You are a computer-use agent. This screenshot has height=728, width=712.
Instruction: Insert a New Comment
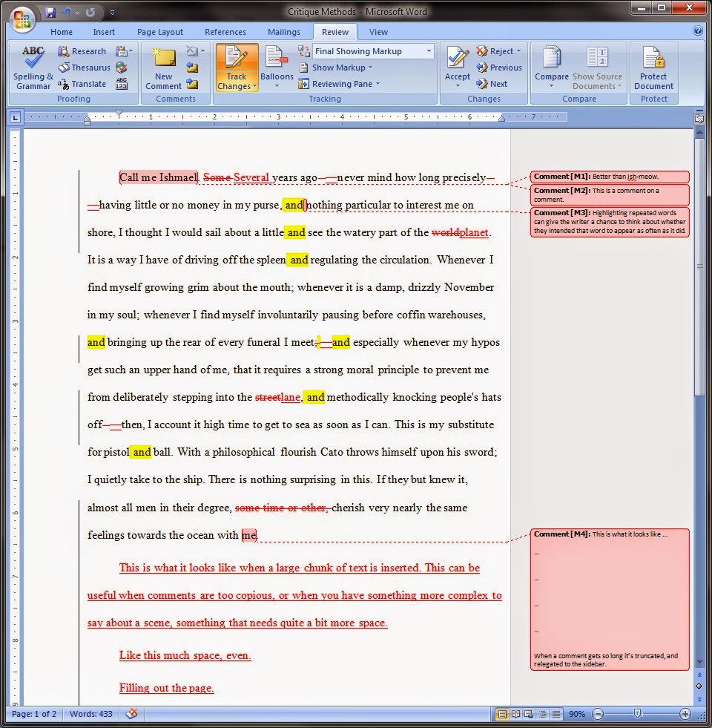[x=162, y=67]
